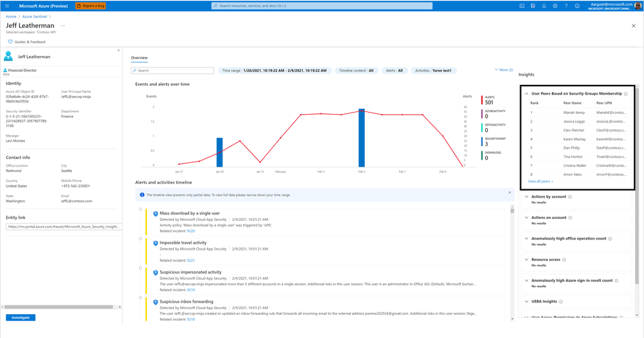Expand the Actions on account insight
644x338 pixels.
click(x=527, y=218)
